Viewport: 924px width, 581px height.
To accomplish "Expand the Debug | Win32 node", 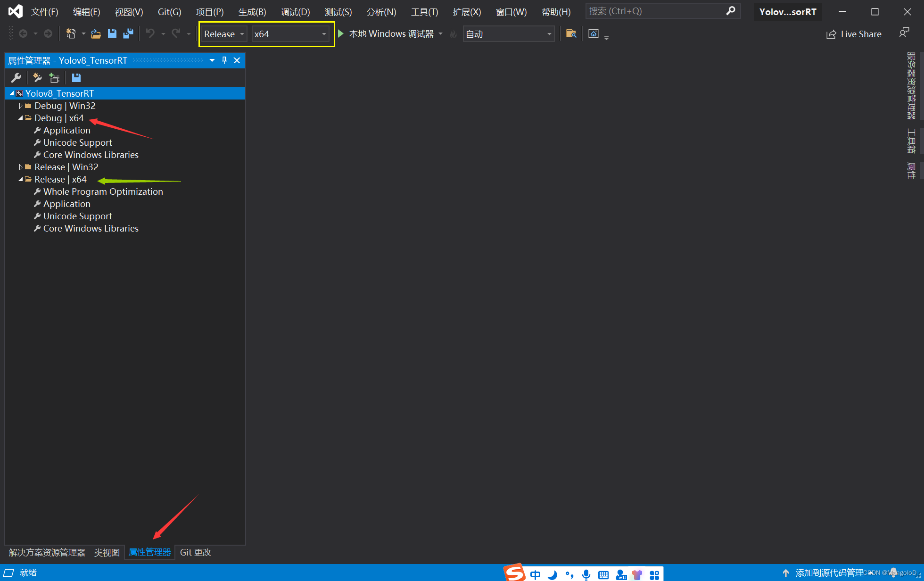I will click(x=20, y=106).
